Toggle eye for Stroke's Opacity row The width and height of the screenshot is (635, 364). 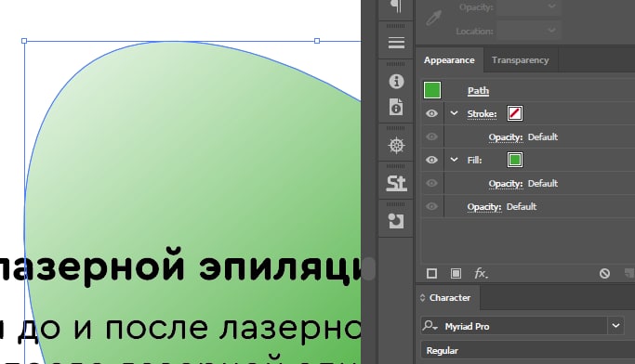(431, 136)
